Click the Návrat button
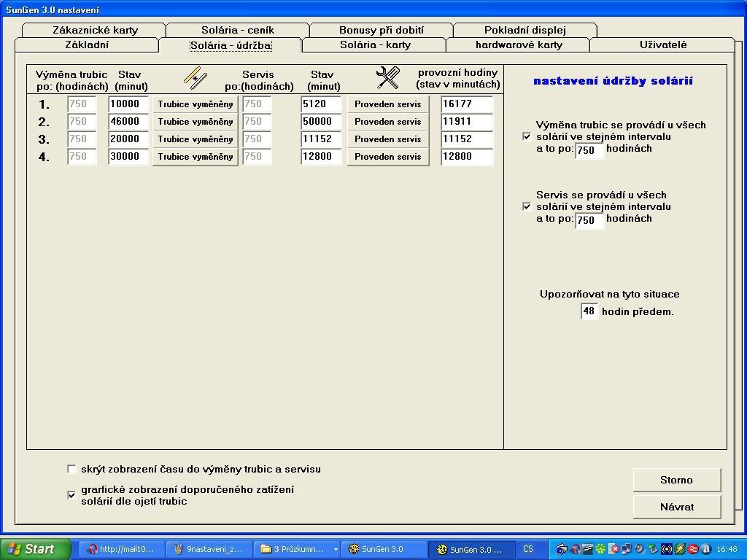 tap(676, 507)
